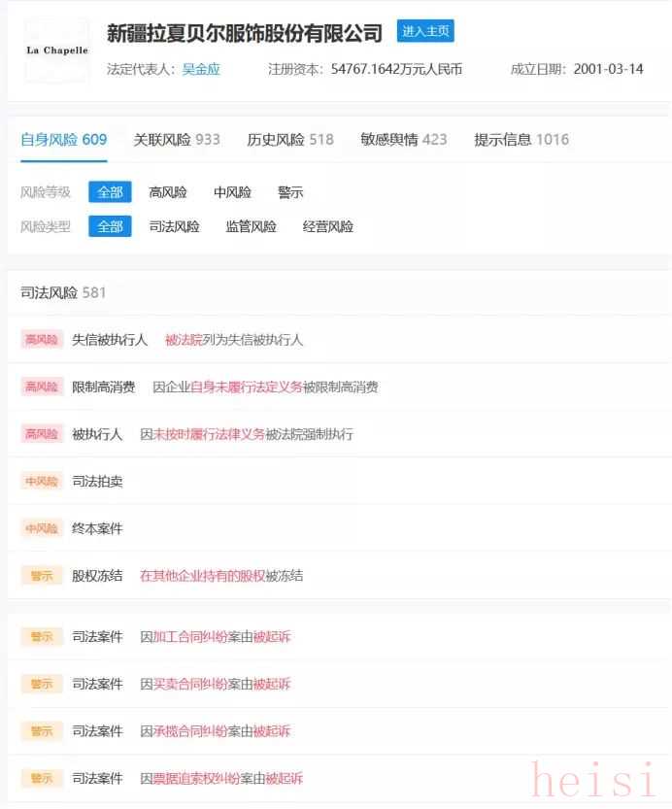The height and width of the screenshot is (809, 672).
Task: Click the La Chapelle company logo
Action: point(56,51)
